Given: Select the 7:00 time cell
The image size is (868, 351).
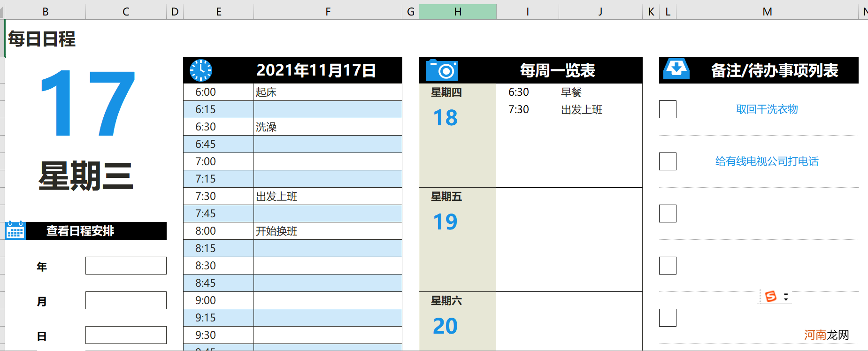Looking at the screenshot, I should click(219, 161).
